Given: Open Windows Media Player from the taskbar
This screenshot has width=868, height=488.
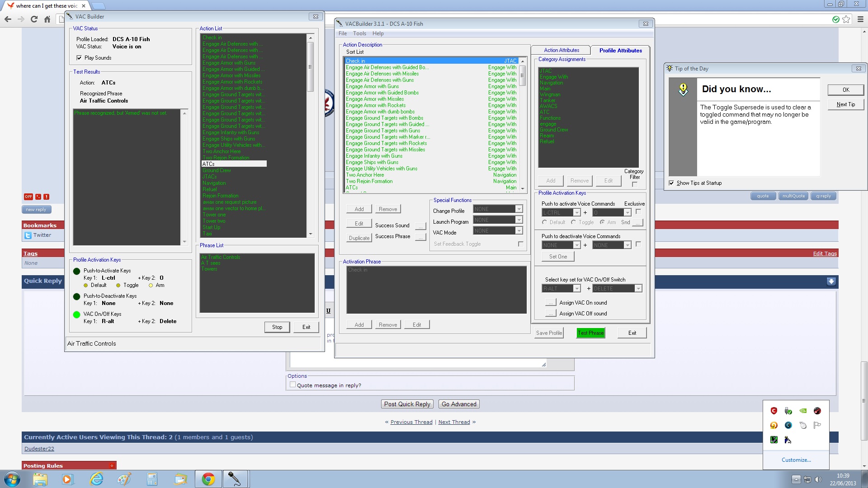Looking at the screenshot, I should (67, 479).
